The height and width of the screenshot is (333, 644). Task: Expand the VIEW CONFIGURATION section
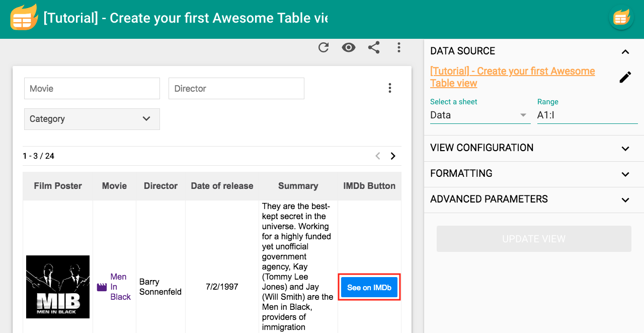point(534,148)
